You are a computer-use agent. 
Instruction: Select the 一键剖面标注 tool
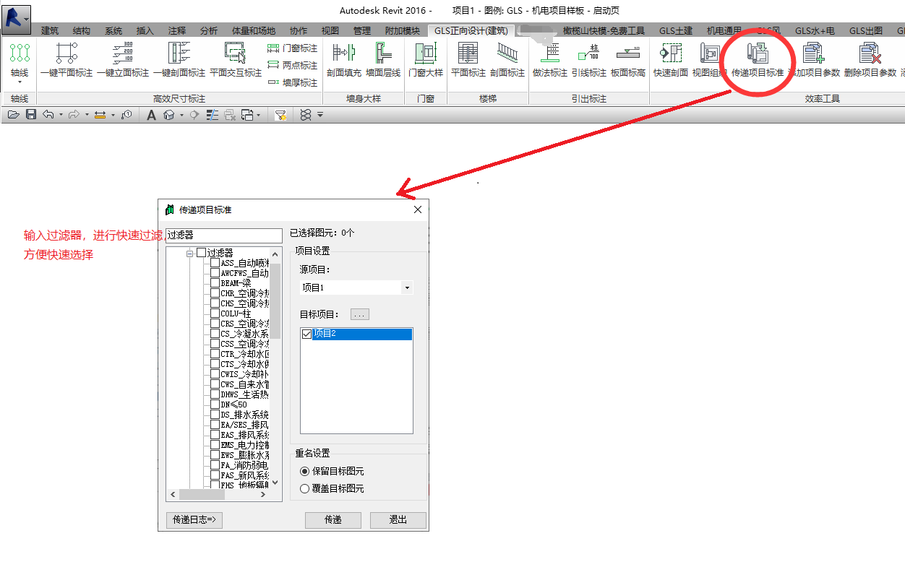click(179, 60)
